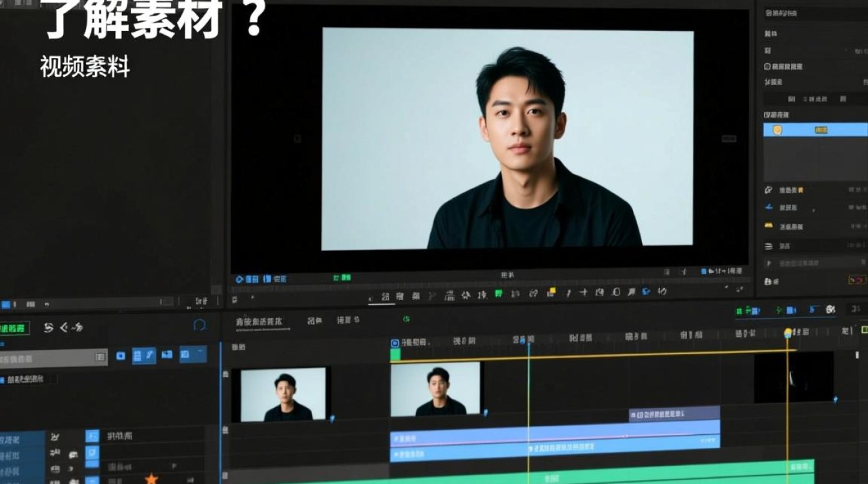Click the yellow circle icon in the highlighted blue effects row
The image size is (868, 484).
point(778,130)
